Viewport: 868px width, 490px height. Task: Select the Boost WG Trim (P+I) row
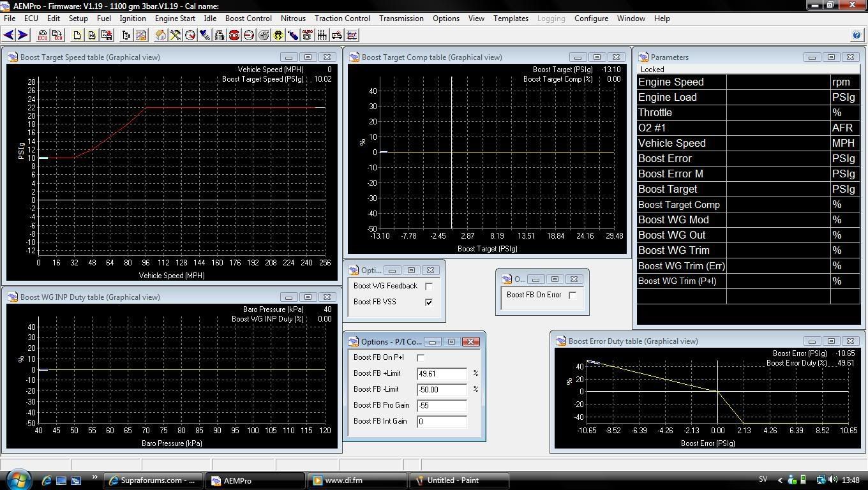pos(749,281)
